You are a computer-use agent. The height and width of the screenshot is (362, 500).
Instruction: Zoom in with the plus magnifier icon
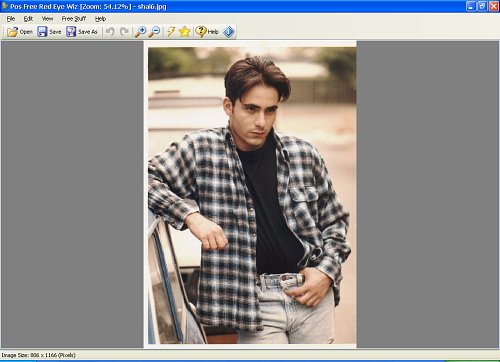(140, 32)
